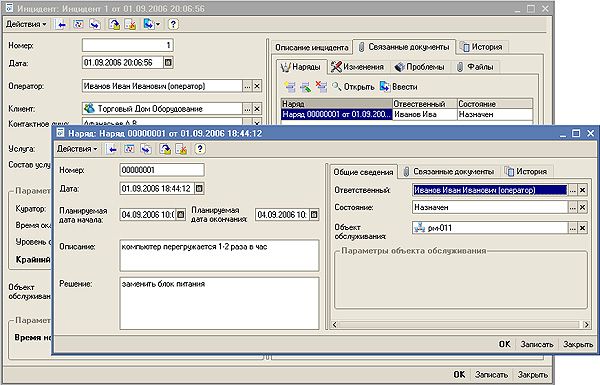This screenshot has width=600, height=385.
Task: Open calendar for Инцидент Дата field
Action: point(168,62)
